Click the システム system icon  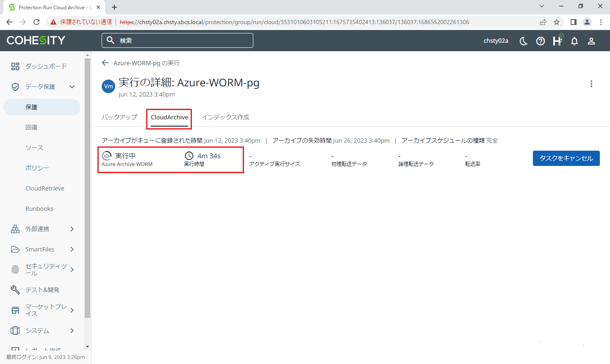pyautogui.click(x=15, y=331)
